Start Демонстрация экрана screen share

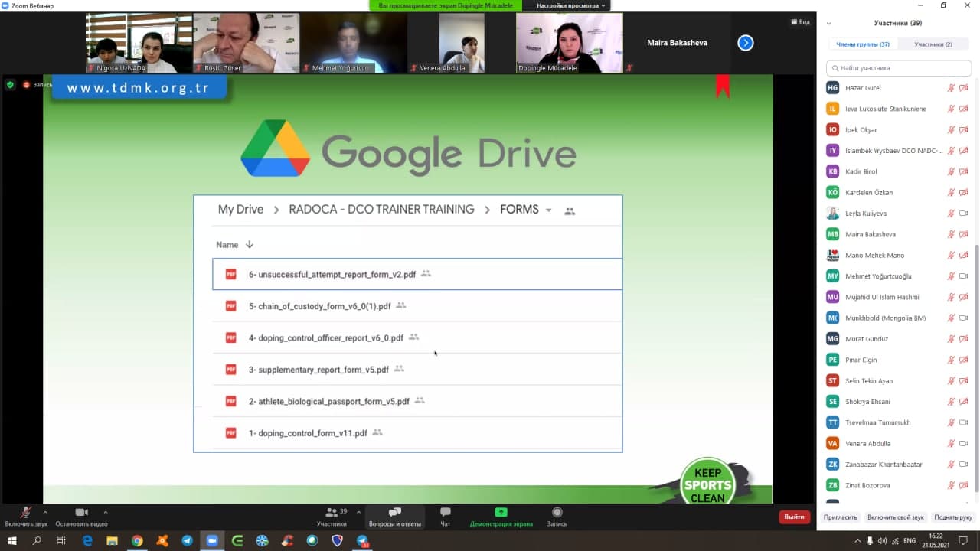501,517
